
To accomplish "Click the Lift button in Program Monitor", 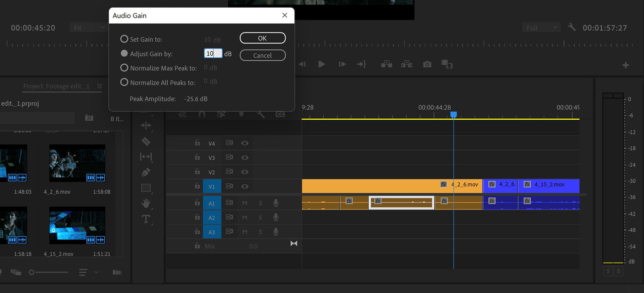I will (387, 64).
